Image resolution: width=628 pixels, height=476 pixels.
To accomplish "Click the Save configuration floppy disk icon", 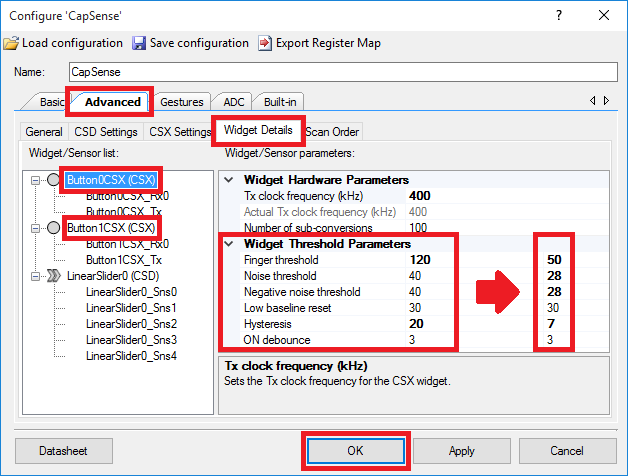I will point(139,43).
